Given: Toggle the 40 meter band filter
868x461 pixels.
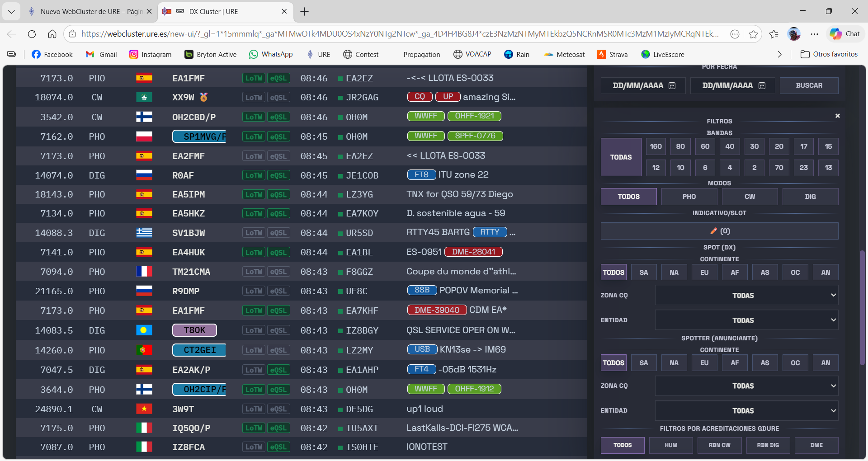Looking at the screenshot, I should (730, 146).
